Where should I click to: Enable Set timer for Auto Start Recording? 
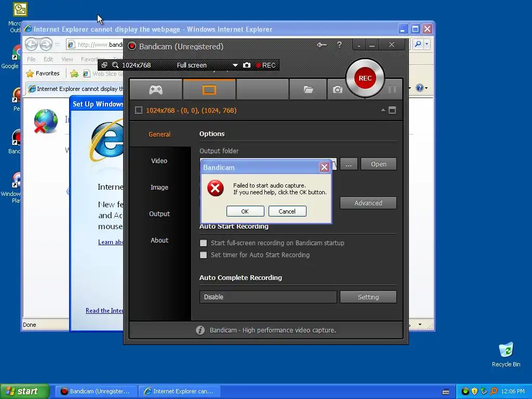[203, 255]
